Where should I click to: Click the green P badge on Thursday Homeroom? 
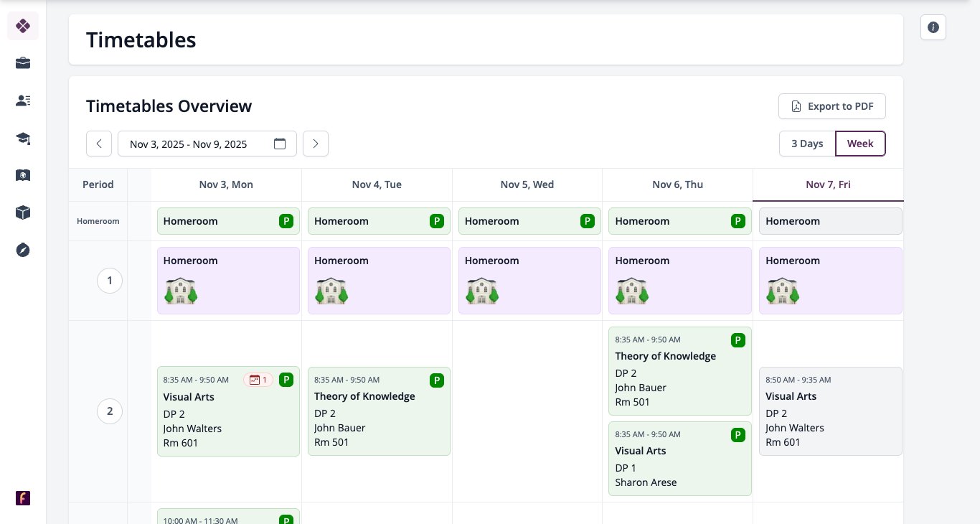[738, 221]
